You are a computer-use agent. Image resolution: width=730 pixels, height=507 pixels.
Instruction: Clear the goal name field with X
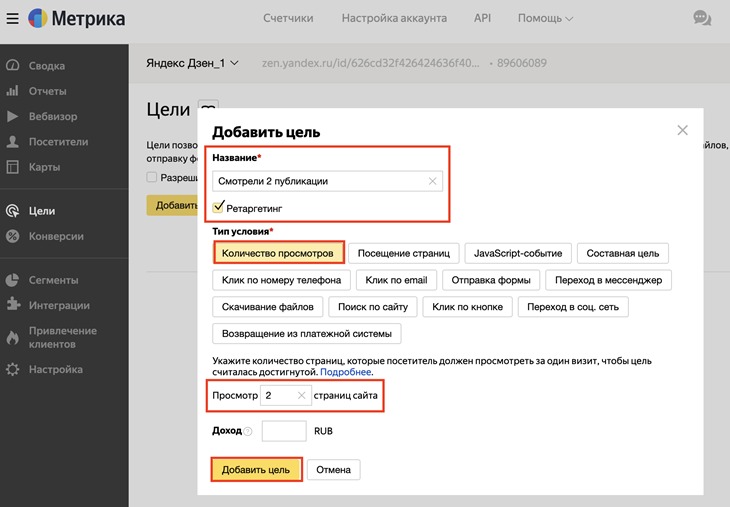pos(433,181)
